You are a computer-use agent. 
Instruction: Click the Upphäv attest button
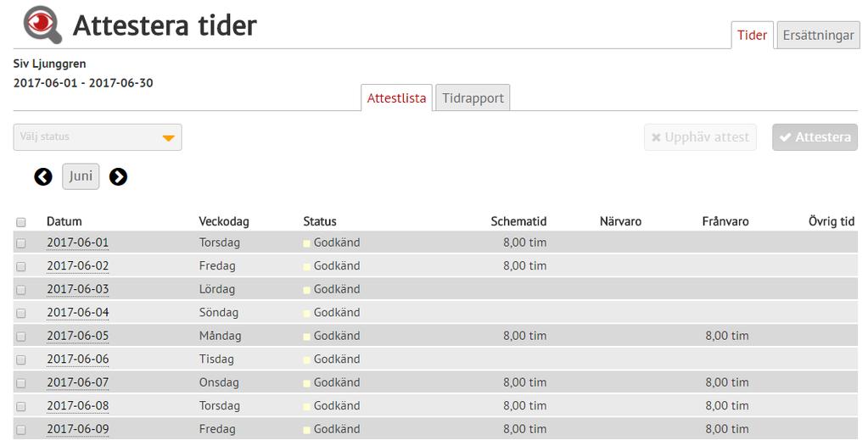tap(700, 137)
